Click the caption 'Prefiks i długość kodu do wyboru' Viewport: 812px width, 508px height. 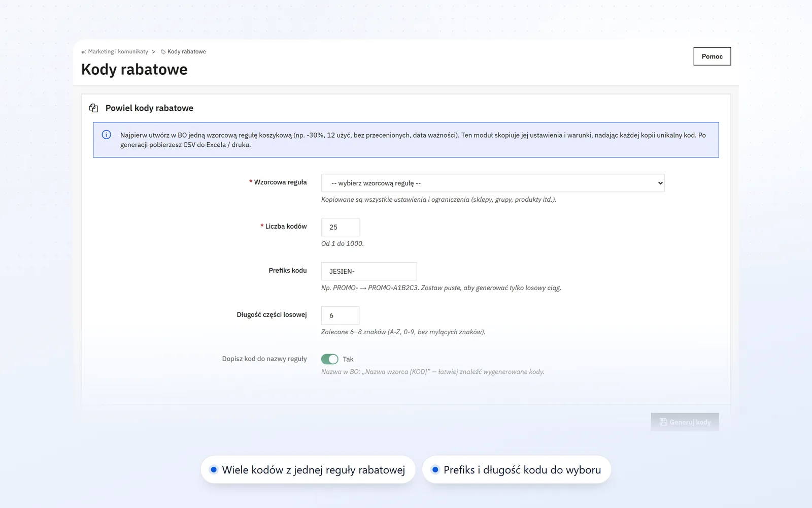(522, 470)
